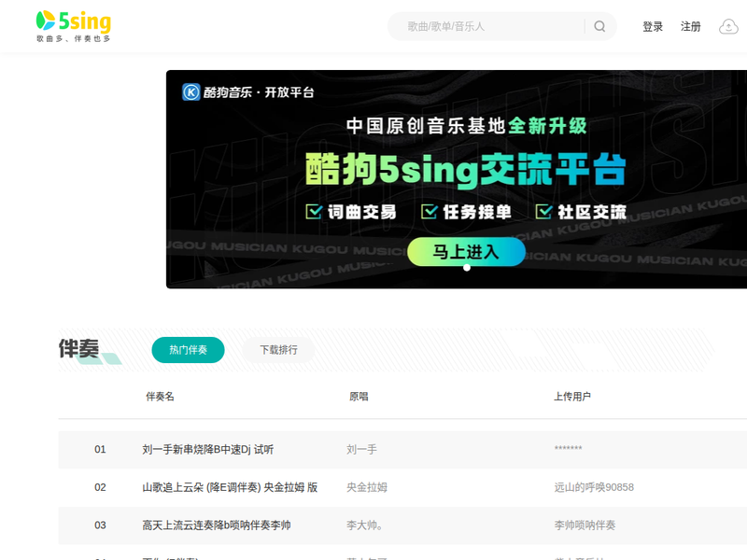Switch to the 下载排行 tab
Image resolution: width=747 pixels, height=560 pixels.
(278, 350)
